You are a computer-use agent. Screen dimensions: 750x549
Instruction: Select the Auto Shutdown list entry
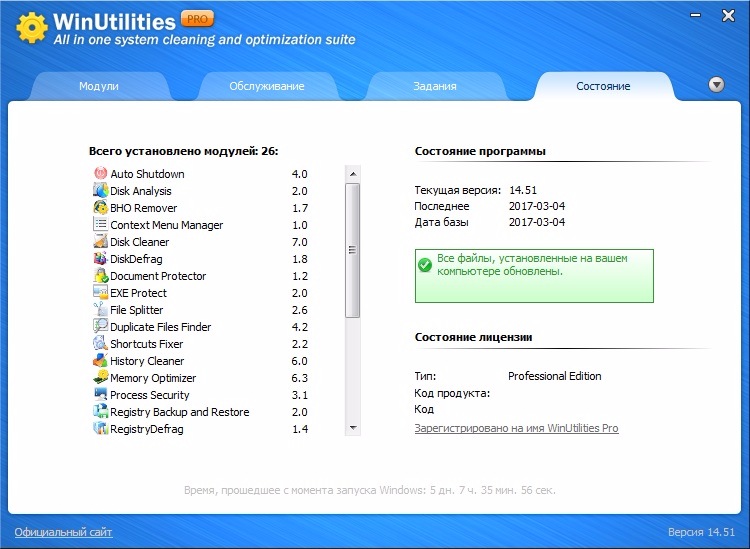click(x=200, y=174)
